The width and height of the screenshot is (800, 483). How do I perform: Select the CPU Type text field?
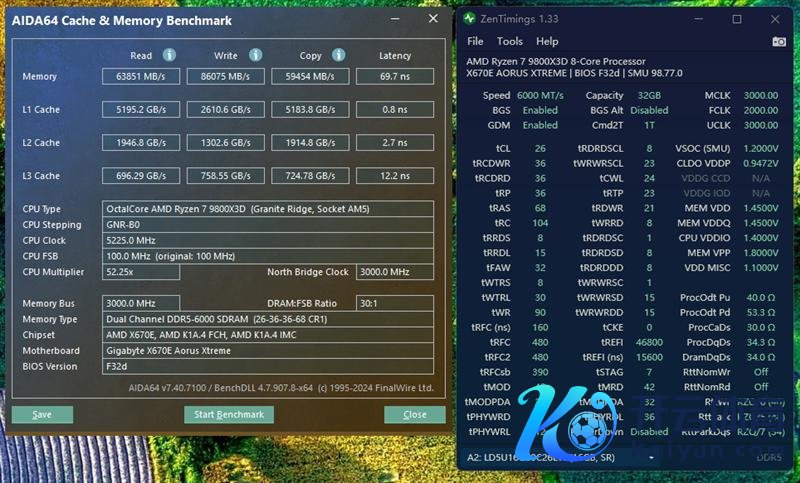pos(268,209)
